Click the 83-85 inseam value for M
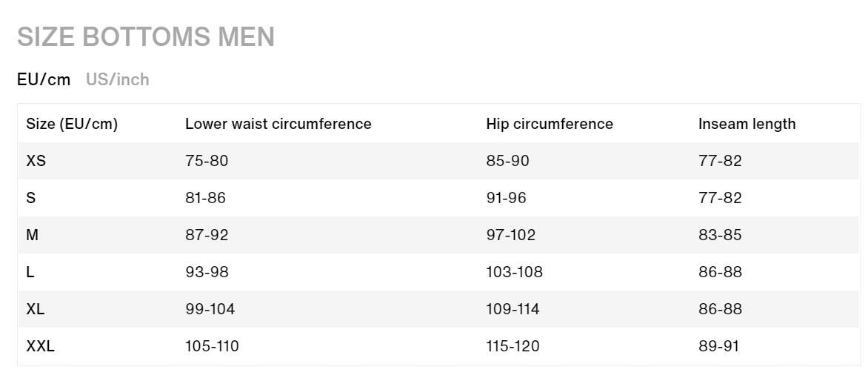This screenshot has width=868, height=381. click(719, 235)
